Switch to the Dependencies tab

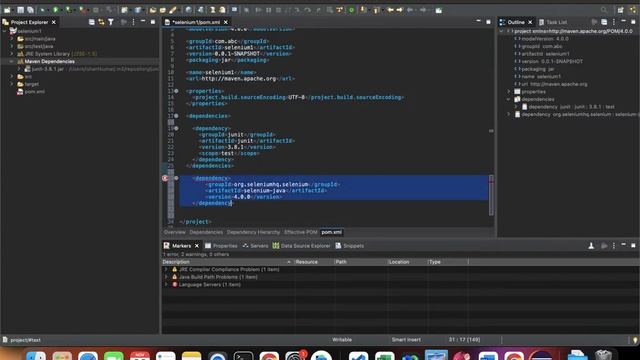(x=206, y=232)
